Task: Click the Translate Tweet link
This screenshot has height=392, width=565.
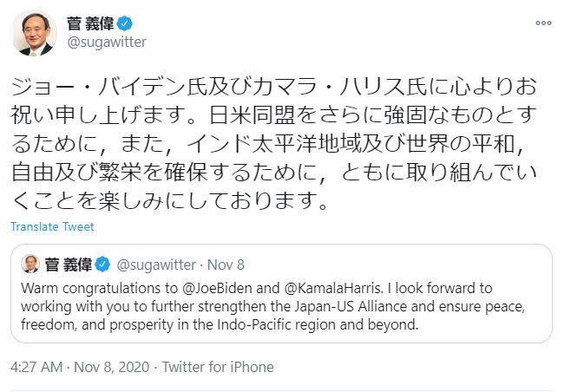Action: point(53,226)
